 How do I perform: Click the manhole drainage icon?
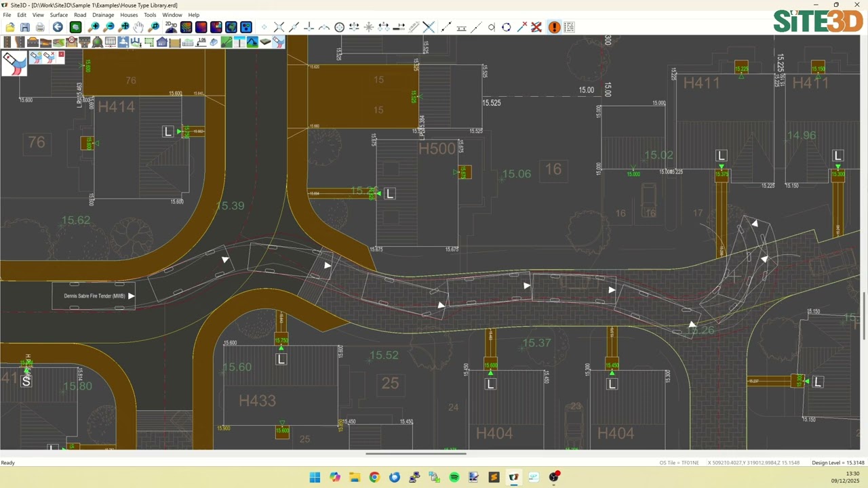tap(98, 42)
